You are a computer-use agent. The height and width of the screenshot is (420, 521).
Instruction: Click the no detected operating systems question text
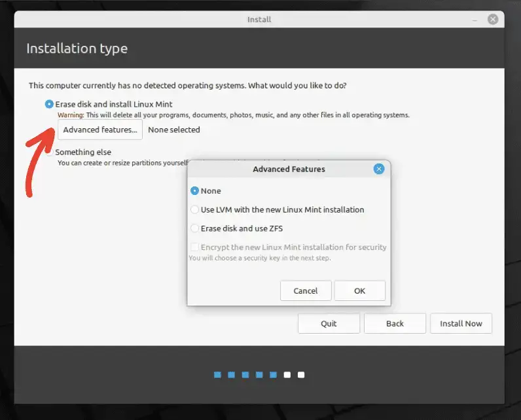tap(188, 86)
